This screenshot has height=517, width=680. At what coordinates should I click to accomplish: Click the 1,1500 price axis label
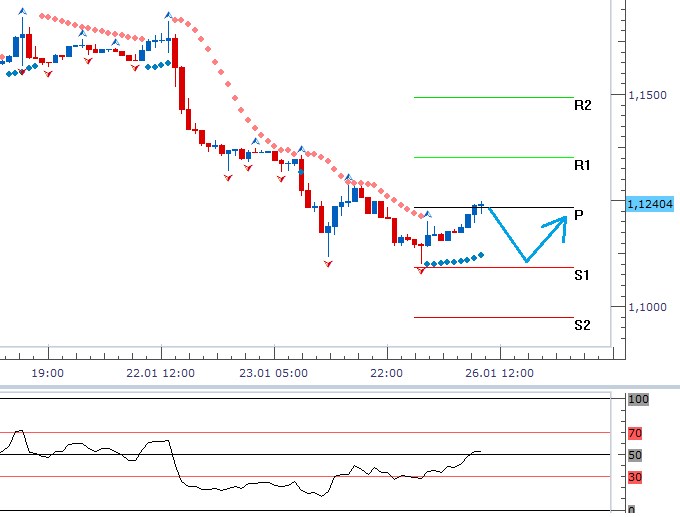(x=647, y=96)
